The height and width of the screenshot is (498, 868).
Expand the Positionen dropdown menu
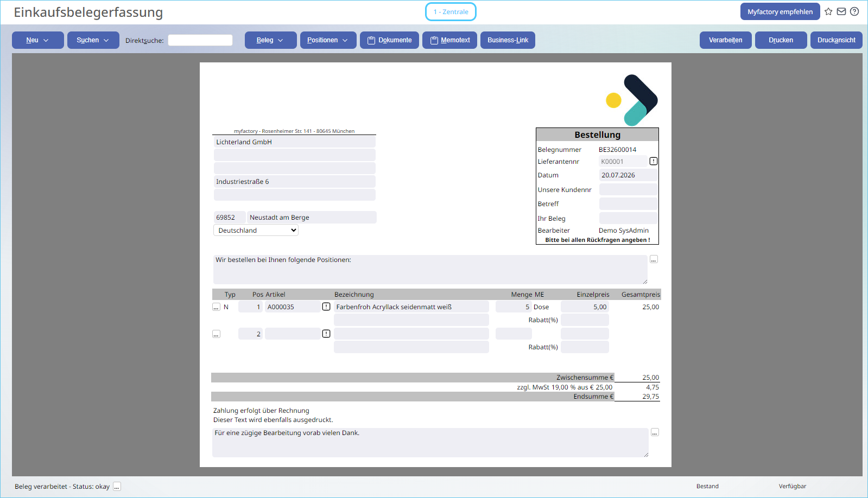click(328, 40)
